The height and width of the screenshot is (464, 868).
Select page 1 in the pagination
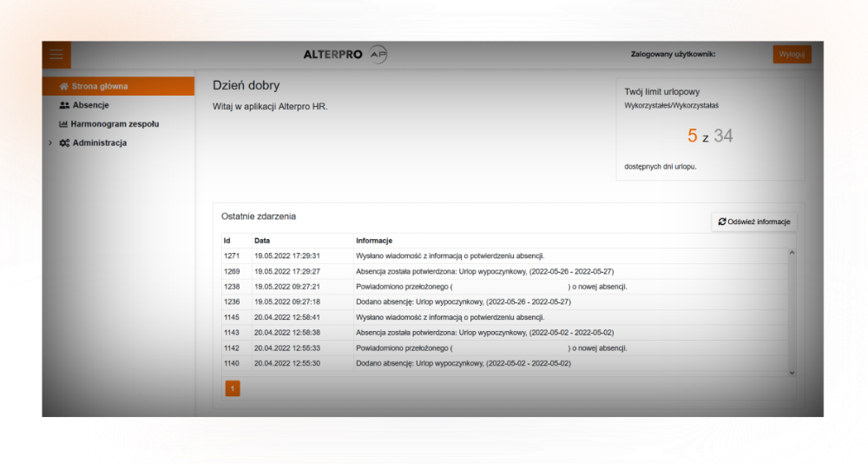[x=233, y=388]
